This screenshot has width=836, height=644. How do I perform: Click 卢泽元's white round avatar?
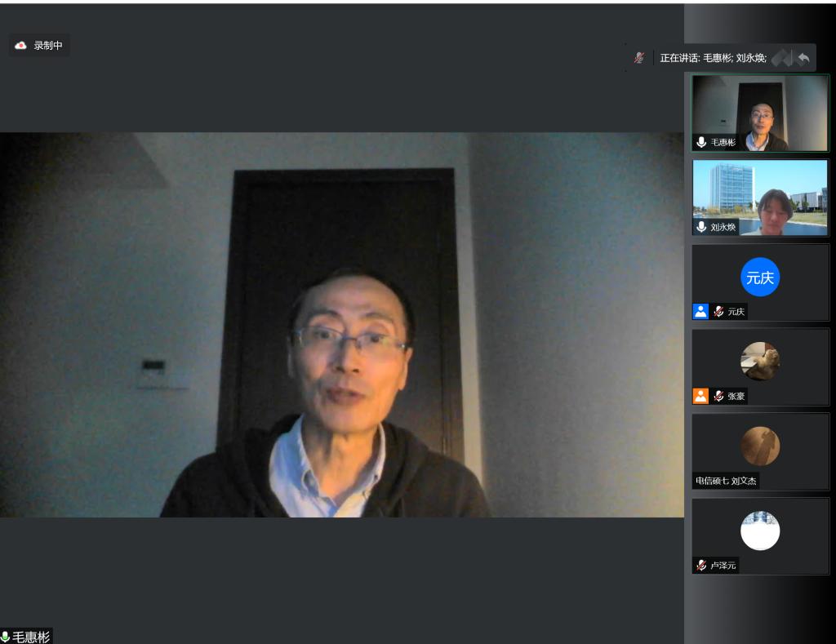tap(760, 531)
